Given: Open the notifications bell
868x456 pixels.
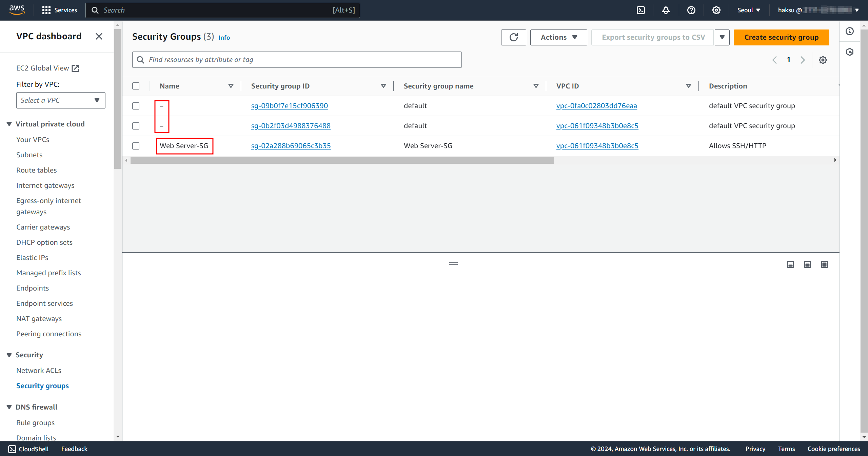Looking at the screenshot, I should tap(666, 10).
